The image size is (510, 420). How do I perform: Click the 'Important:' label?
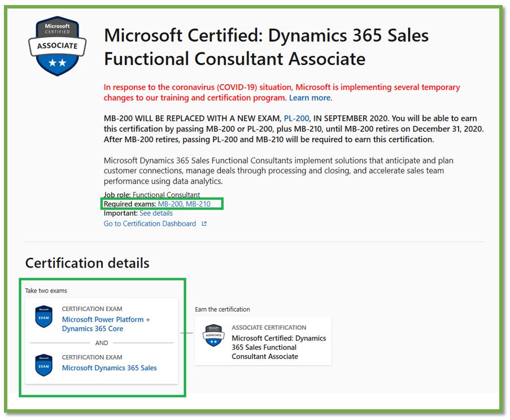point(121,213)
